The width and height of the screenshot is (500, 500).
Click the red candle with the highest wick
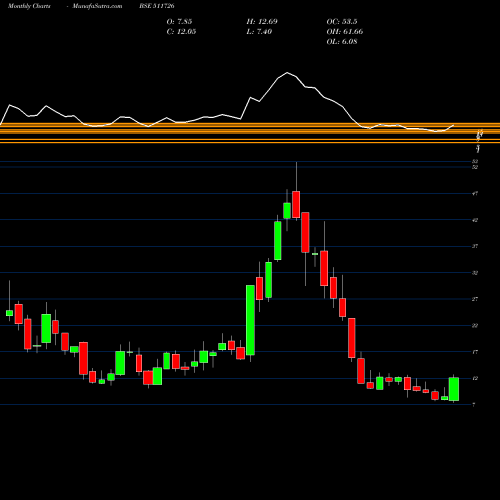pos(296,204)
